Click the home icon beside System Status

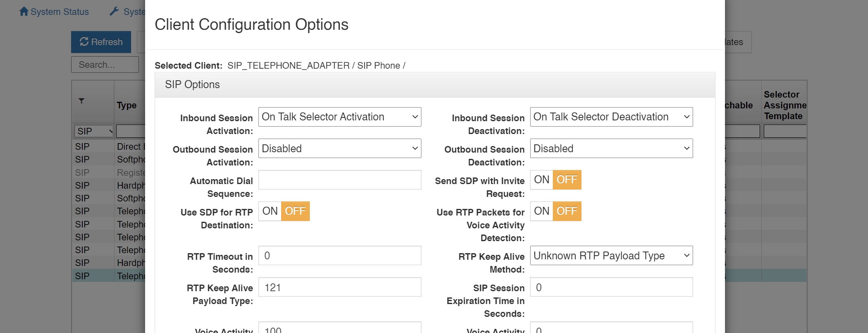pyautogui.click(x=24, y=11)
